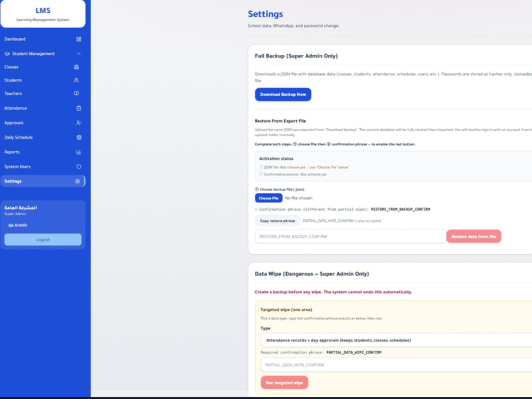Click the PARTIAL_DATA_WIPE_CONFIRM input field

396,365
